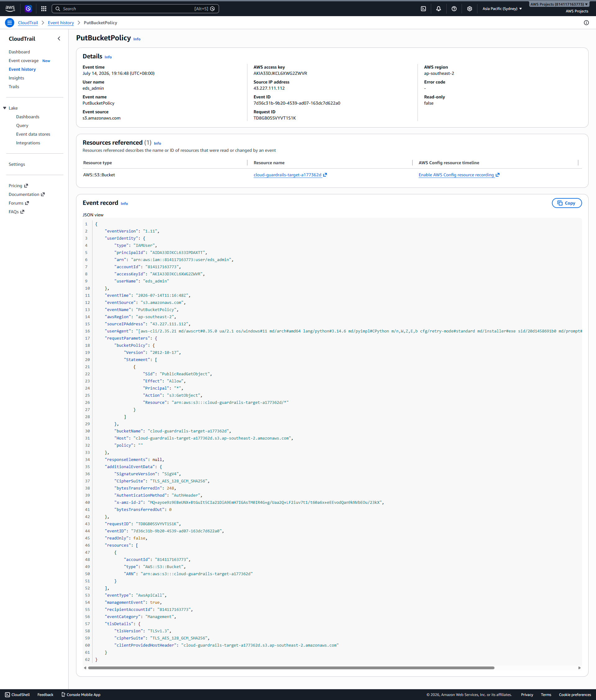Open the FAQs external link
Screen dimensions: 596x700
[16, 212]
